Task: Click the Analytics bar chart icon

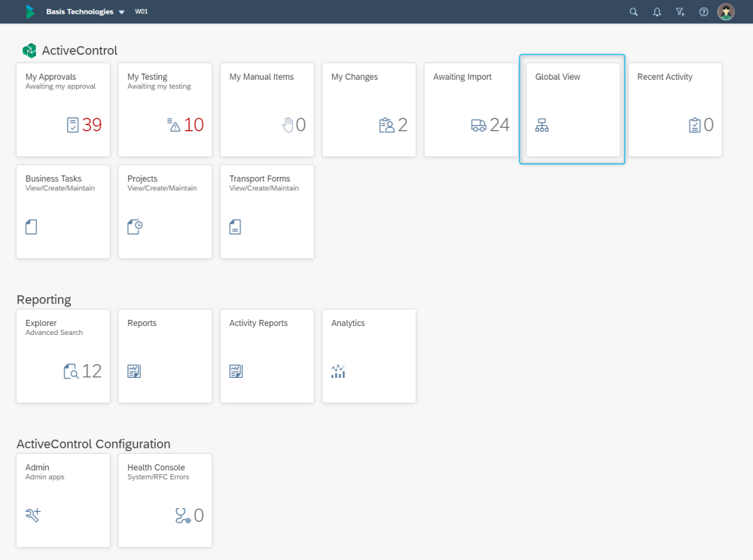Action: tap(338, 371)
